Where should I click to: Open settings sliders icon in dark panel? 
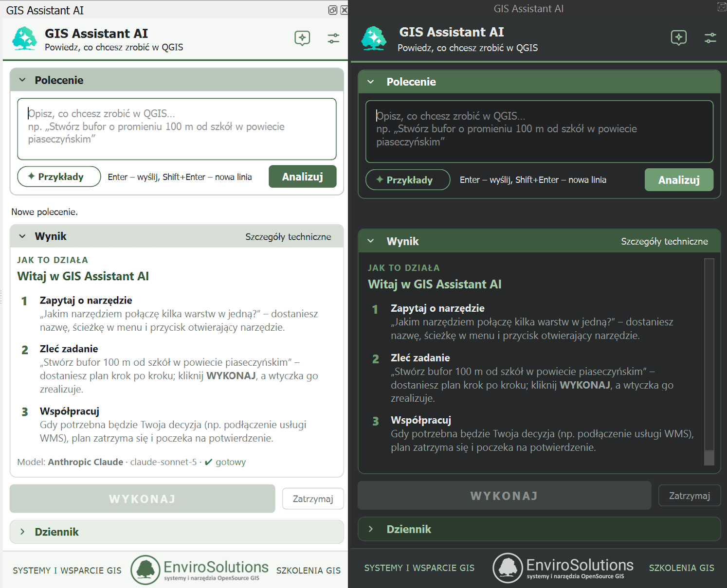[710, 38]
